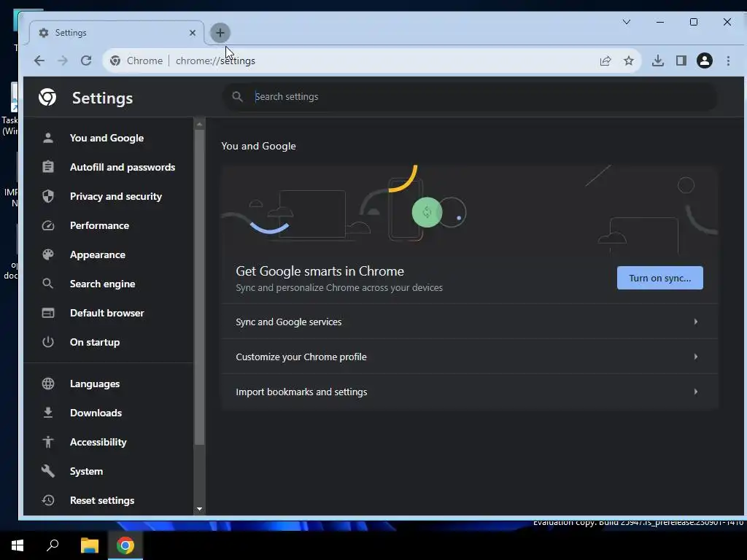This screenshot has height=560, width=747.
Task: Expand Customize your Chrome profile arrow
Action: click(695, 357)
